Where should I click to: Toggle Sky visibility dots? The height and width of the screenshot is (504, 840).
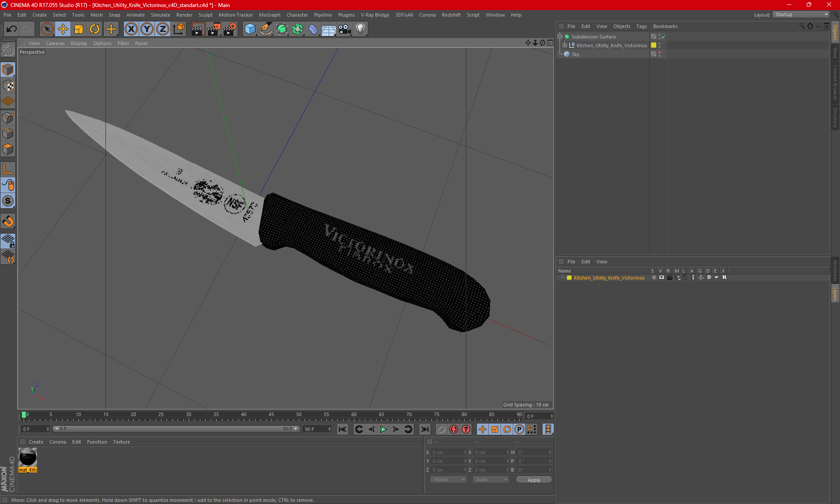point(660,54)
